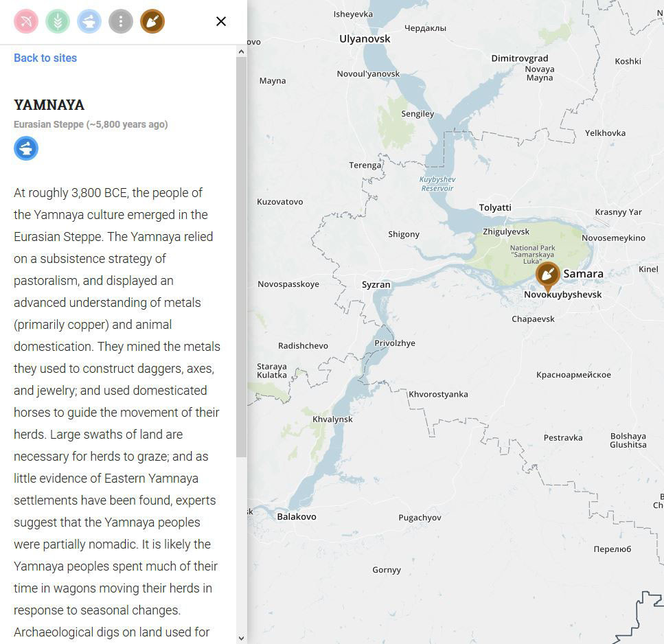The width and height of the screenshot is (664, 644).
Task: Click the Dimitrovgrad label on the map
Action: (520, 58)
